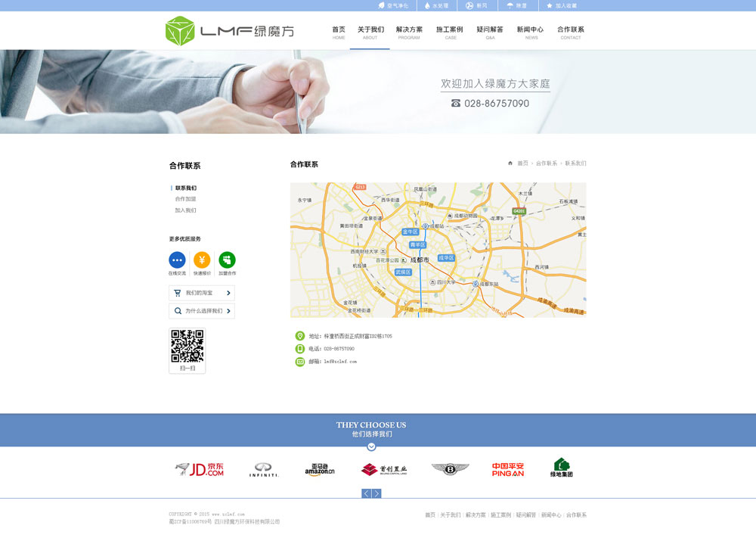Viewport: 756px width, 538px height.
Task: Show next partner logos with right arrow
Action: [376, 493]
